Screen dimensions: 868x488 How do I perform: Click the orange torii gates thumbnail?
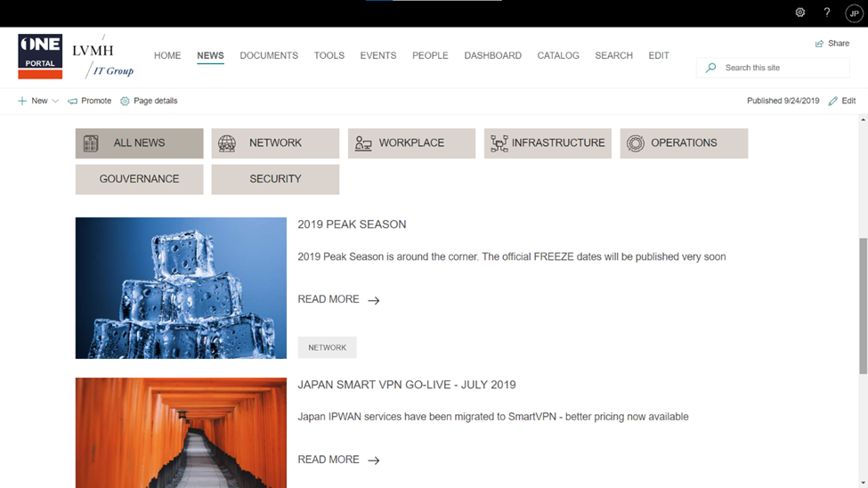181,433
